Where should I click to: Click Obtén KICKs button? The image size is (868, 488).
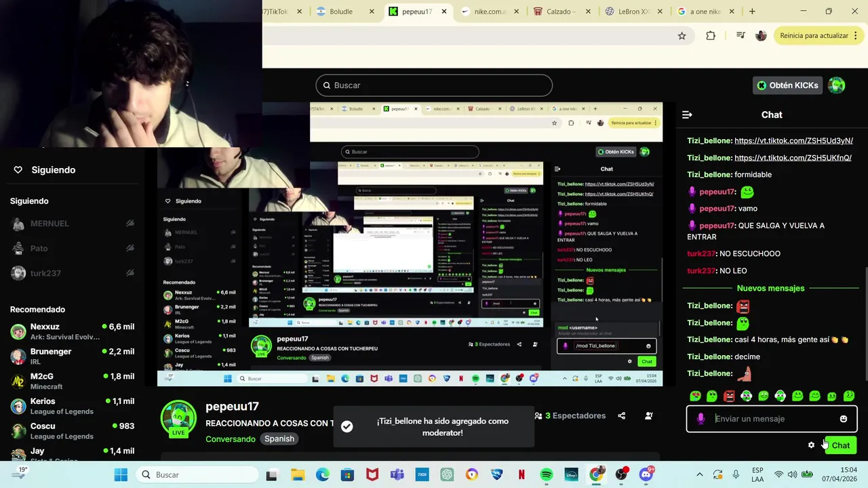(787, 85)
